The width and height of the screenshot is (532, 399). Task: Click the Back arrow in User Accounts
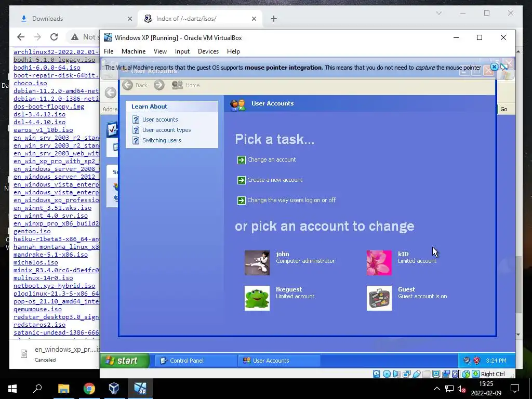128,85
